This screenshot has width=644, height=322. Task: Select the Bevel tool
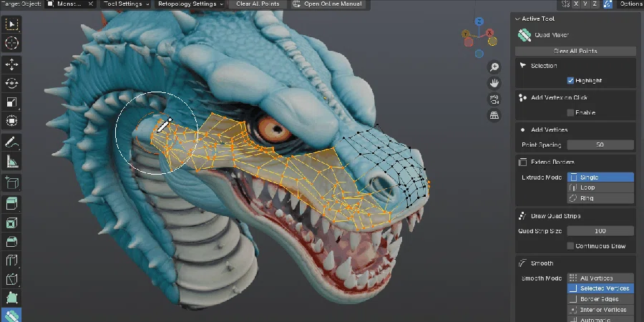pyautogui.click(x=11, y=242)
